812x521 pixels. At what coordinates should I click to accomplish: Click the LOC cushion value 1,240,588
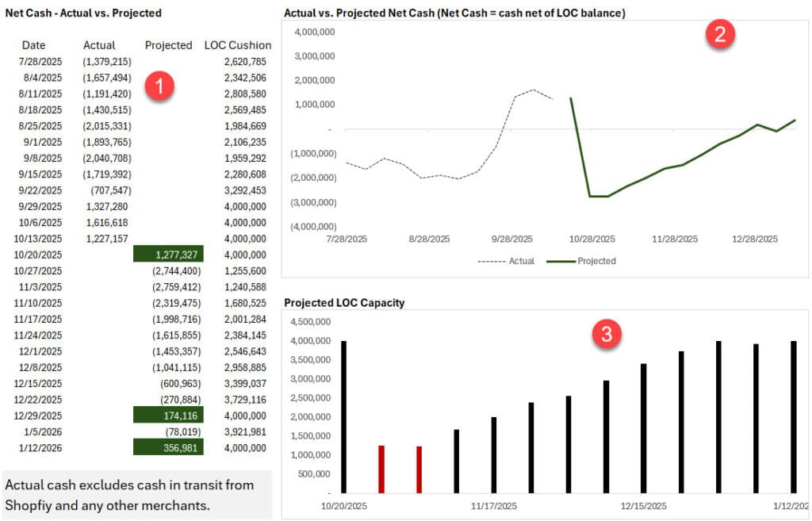point(245,287)
